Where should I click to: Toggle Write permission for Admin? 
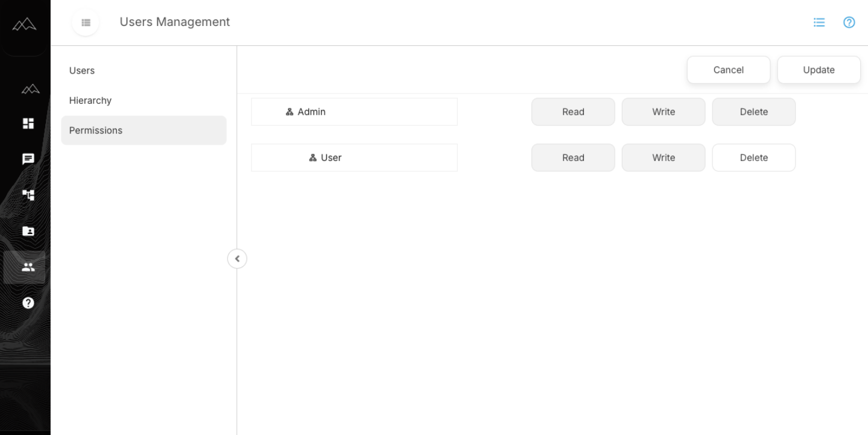click(664, 112)
